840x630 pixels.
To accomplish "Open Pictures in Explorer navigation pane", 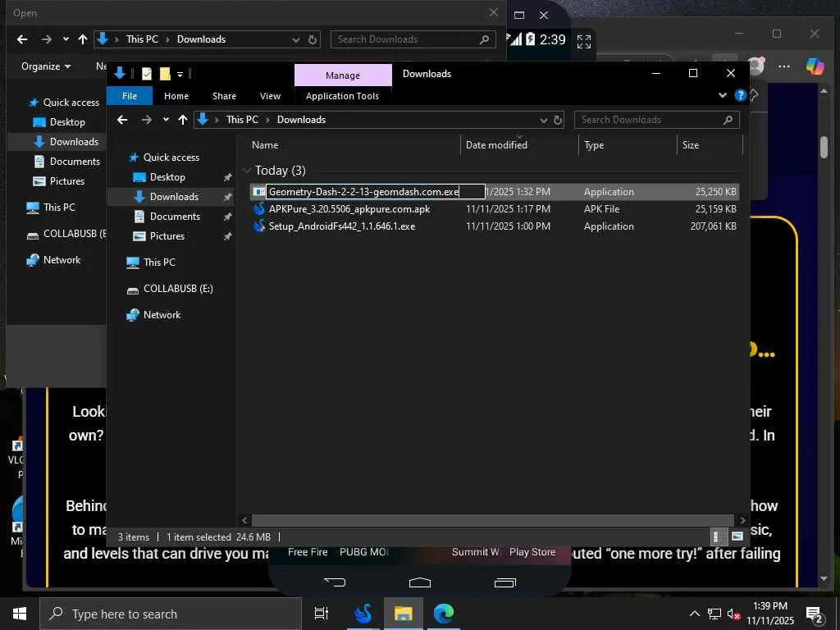I will 167,236.
